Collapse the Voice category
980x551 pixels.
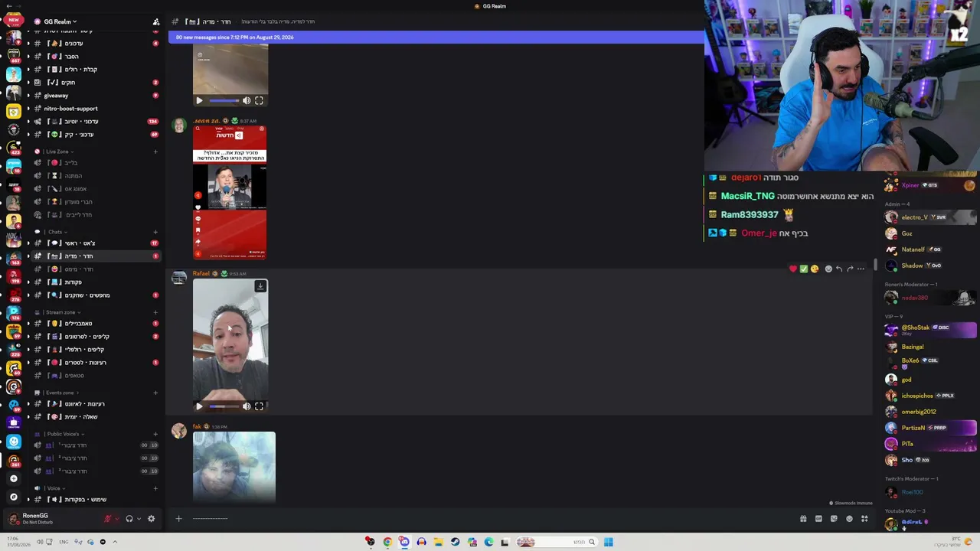(53, 488)
